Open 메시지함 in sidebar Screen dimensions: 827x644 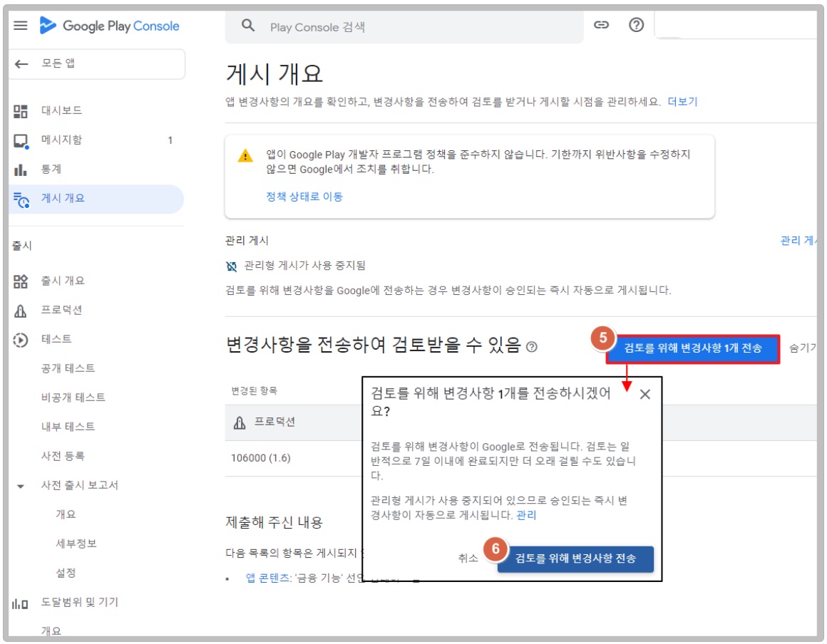tap(62, 140)
